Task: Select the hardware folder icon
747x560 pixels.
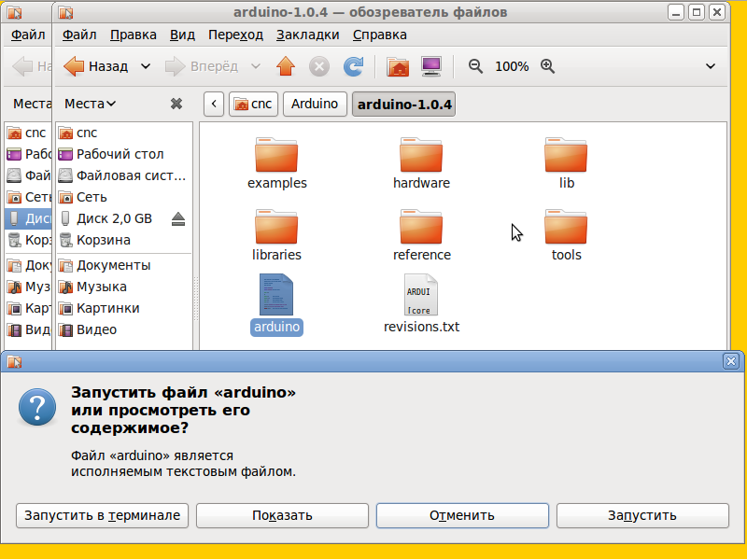Action: [x=421, y=155]
